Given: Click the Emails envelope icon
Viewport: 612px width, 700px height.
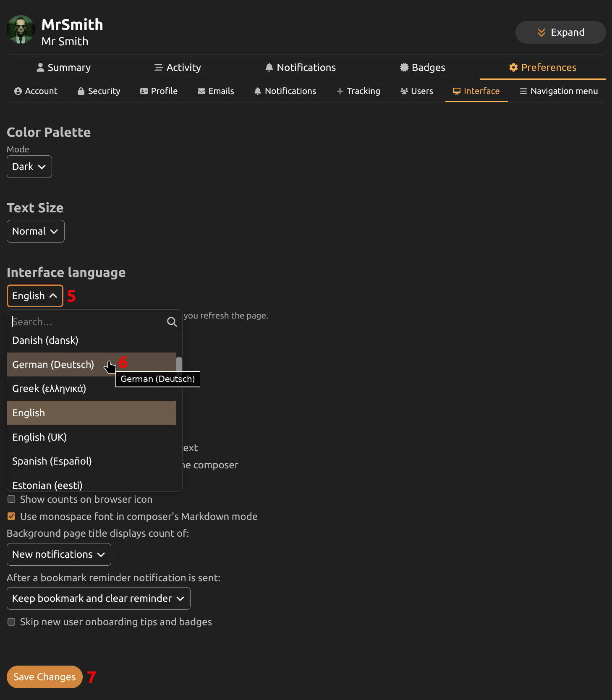Looking at the screenshot, I should click(201, 91).
